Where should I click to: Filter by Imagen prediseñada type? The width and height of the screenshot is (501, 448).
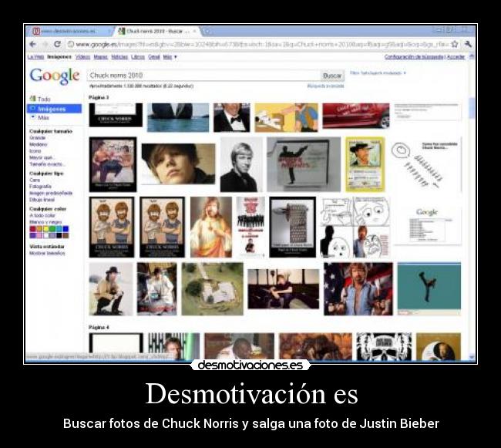[51, 193]
